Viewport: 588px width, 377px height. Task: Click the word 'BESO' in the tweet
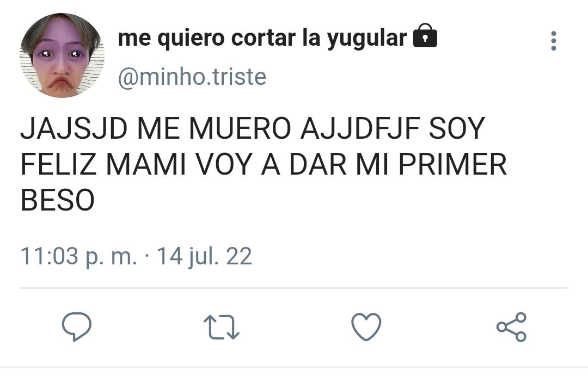57,200
